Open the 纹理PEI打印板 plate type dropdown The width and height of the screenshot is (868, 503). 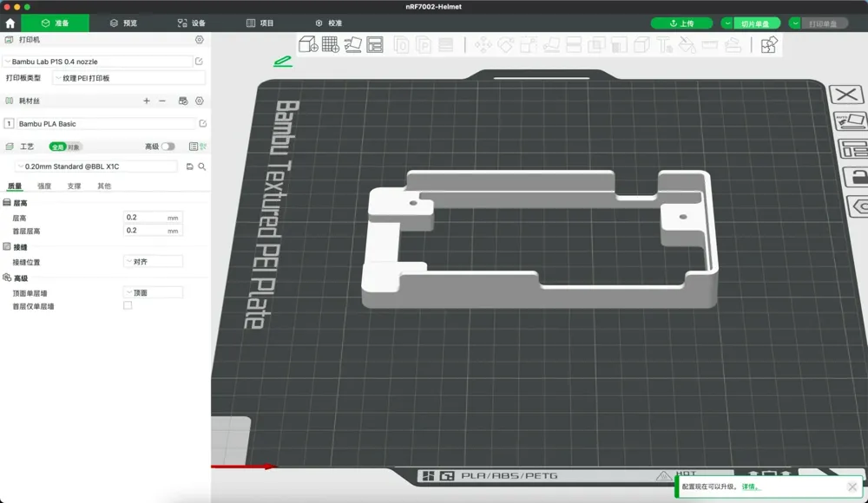coord(129,78)
